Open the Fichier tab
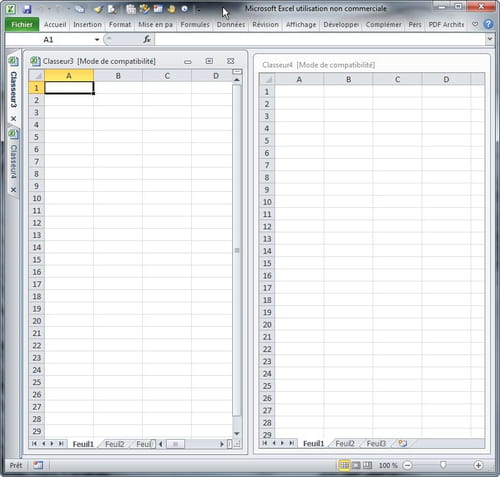 pos(22,25)
